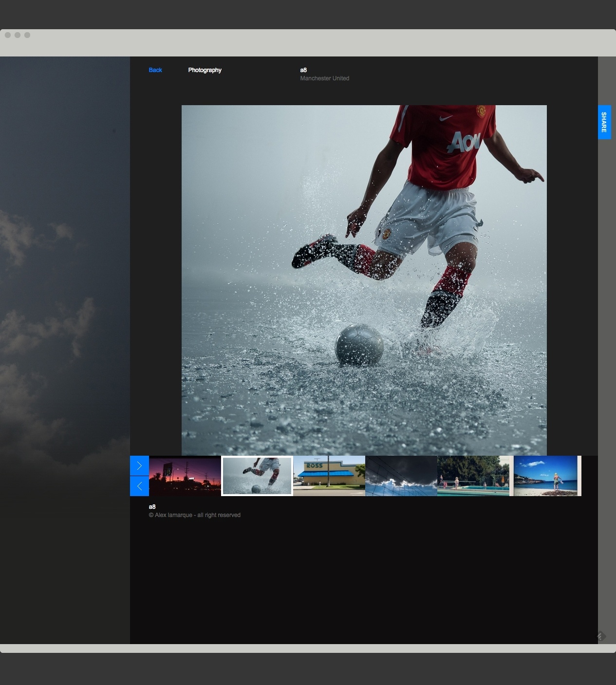
Task: Click the second gray window dot
Action: (18, 35)
